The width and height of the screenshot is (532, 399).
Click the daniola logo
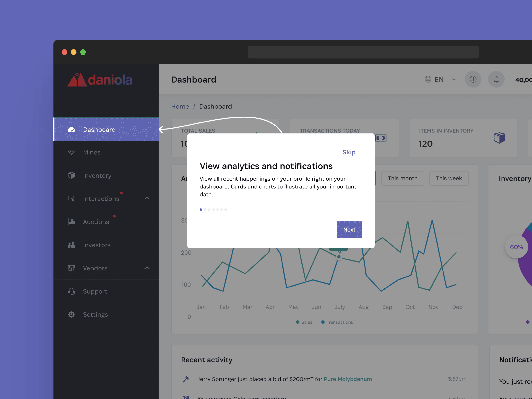click(100, 80)
